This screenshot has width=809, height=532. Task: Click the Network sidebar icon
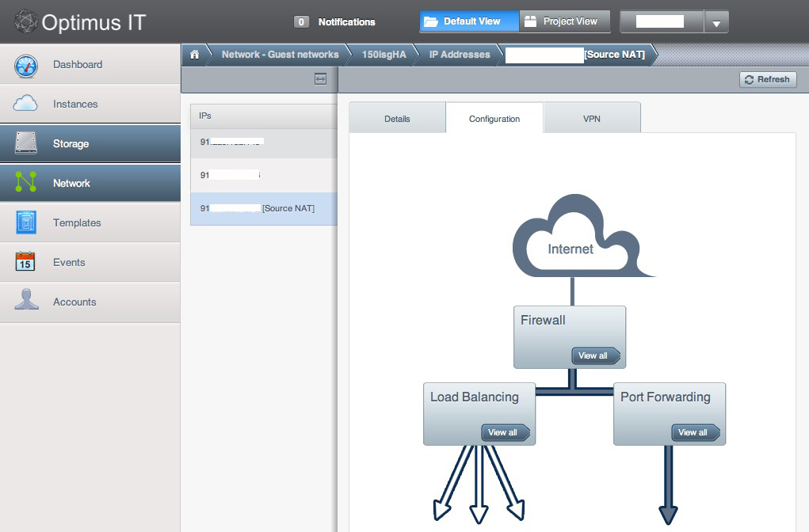(x=26, y=183)
